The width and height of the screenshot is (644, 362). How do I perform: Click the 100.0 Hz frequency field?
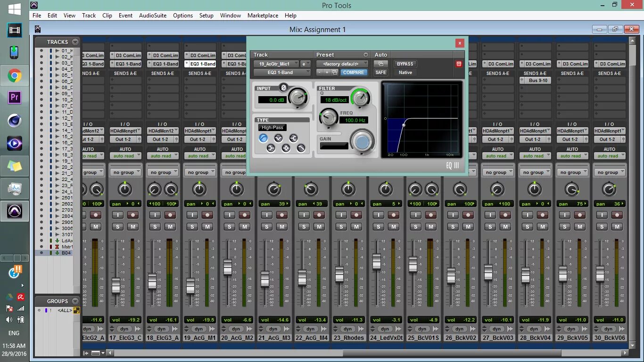354,120
